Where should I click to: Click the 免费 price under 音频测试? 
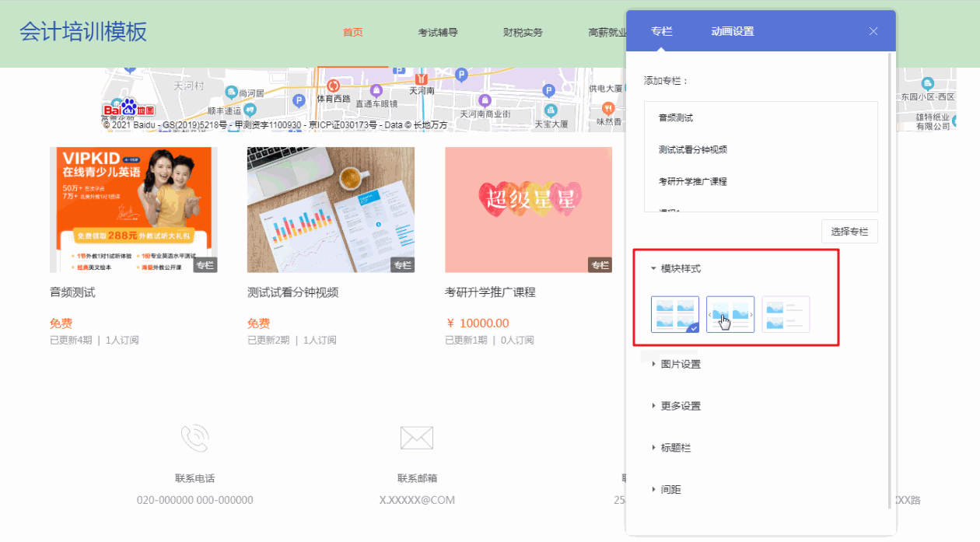pos(61,323)
